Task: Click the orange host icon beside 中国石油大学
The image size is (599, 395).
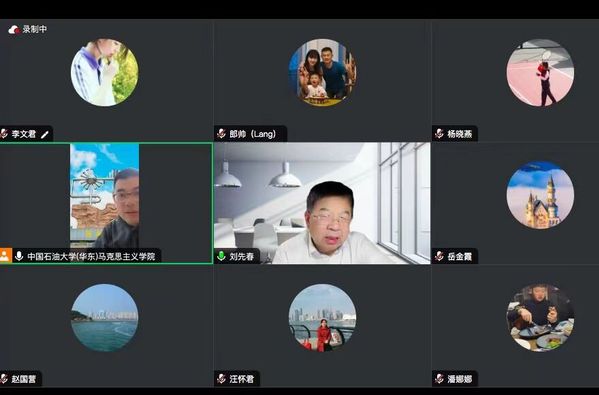Action: click(5, 255)
